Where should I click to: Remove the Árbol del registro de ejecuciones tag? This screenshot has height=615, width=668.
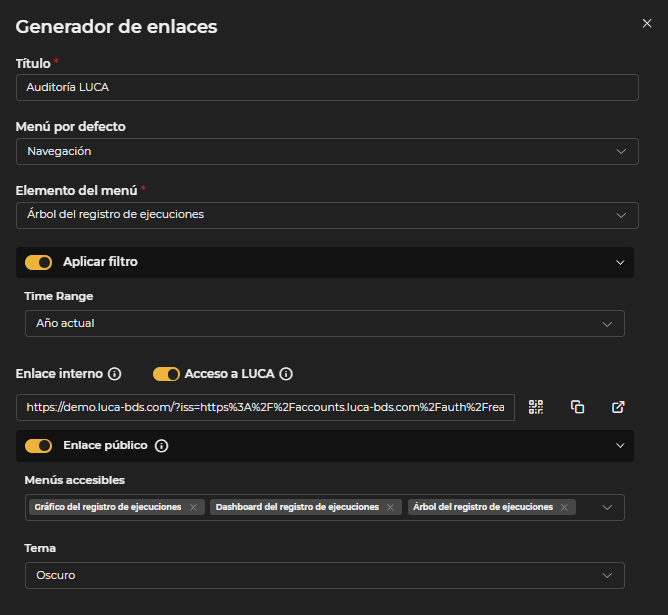pyautogui.click(x=564, y=507)
